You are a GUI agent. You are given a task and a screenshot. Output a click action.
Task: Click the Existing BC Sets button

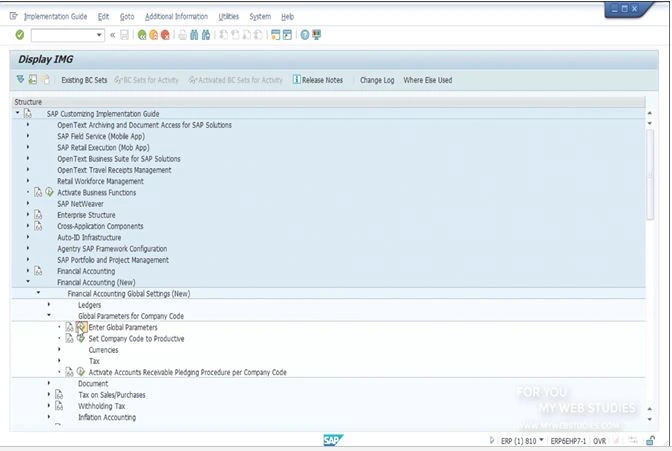pyautogui.click(x=84, y=80)
